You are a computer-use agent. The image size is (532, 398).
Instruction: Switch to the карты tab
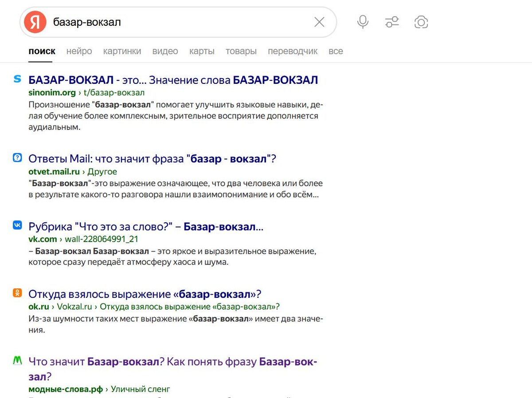tap(202, 51)
